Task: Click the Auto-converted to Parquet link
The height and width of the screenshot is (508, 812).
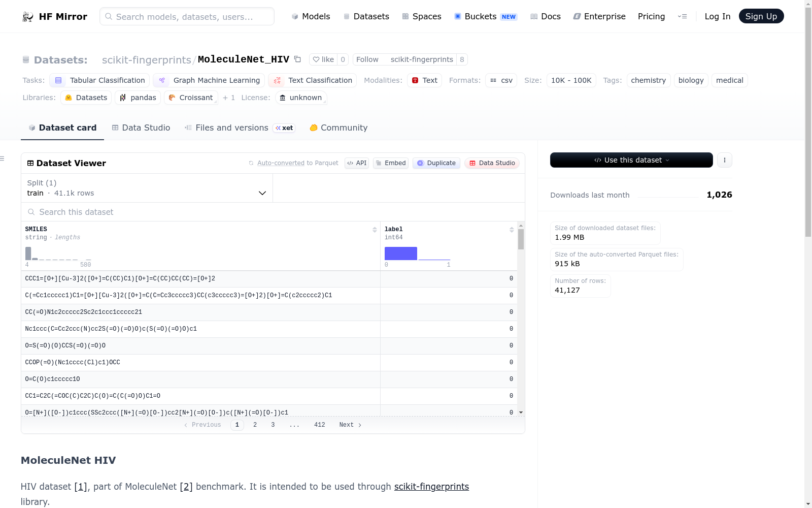Action: point(297,163)
